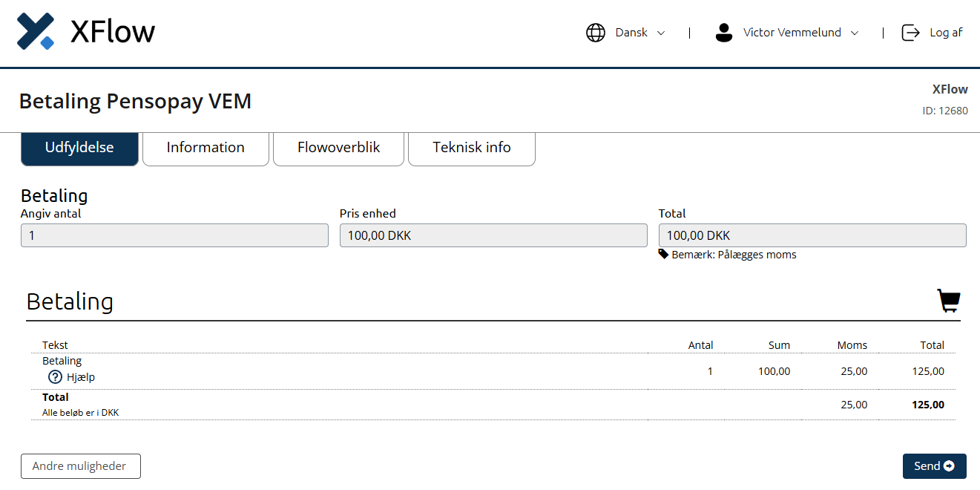
Task: Click the Betaling row text in table
Action: point(62,361)
